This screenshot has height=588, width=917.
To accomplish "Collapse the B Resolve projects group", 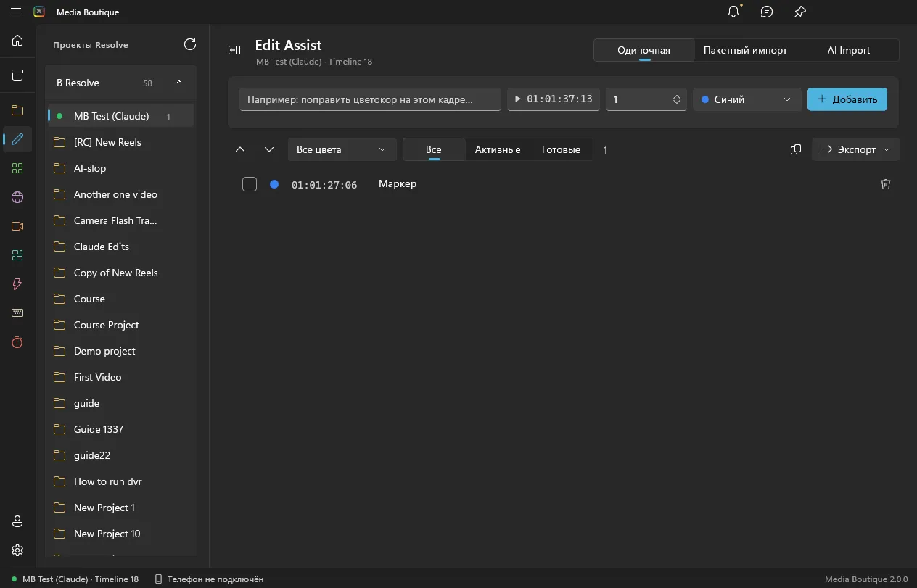I will 179,83.
